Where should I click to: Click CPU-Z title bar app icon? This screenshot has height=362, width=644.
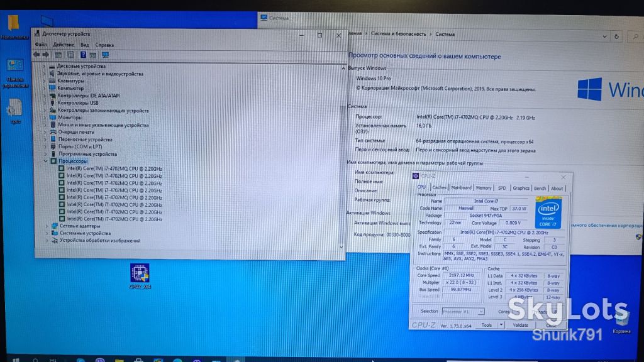tap(416, 176)
